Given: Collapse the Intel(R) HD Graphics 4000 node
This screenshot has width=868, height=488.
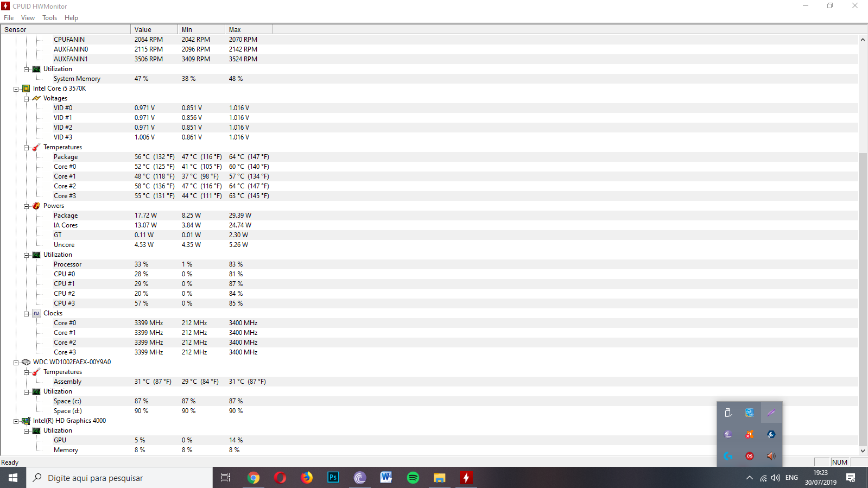Looking at the screenshot, I should coord(16,421).
